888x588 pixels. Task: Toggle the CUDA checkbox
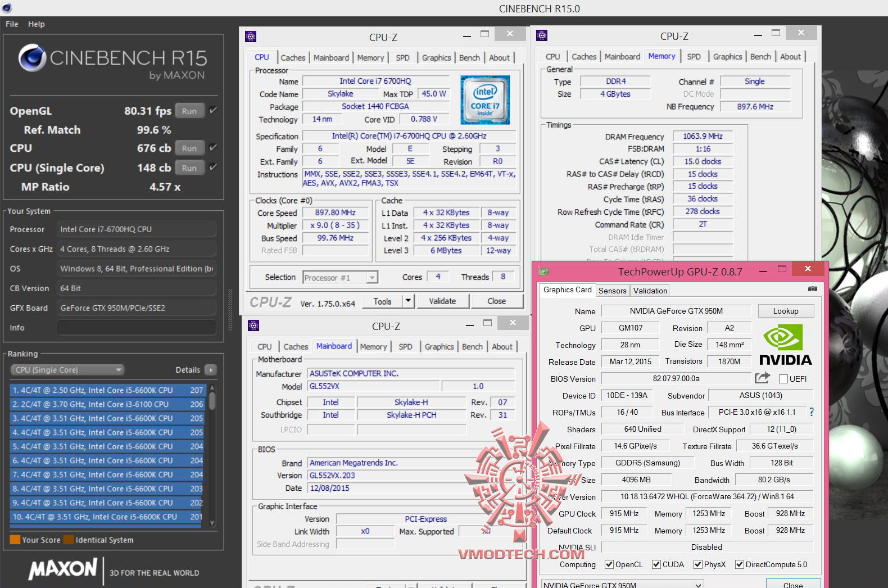click(656, 564)
